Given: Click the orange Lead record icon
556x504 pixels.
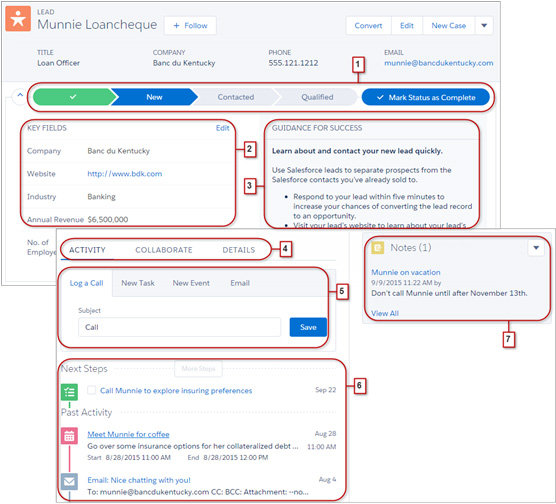Looking at the screenshot, I should point(18,19).
